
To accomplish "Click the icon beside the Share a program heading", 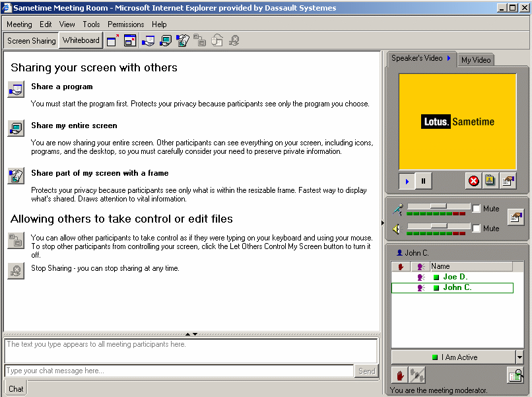I will tap(16, 89).
